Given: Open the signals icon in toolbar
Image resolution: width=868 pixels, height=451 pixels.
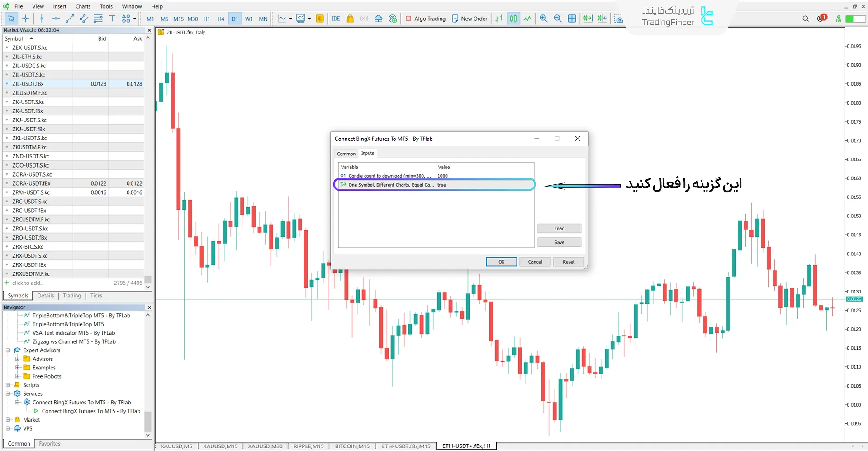Looking at the screenshot, I should point(364,19).
